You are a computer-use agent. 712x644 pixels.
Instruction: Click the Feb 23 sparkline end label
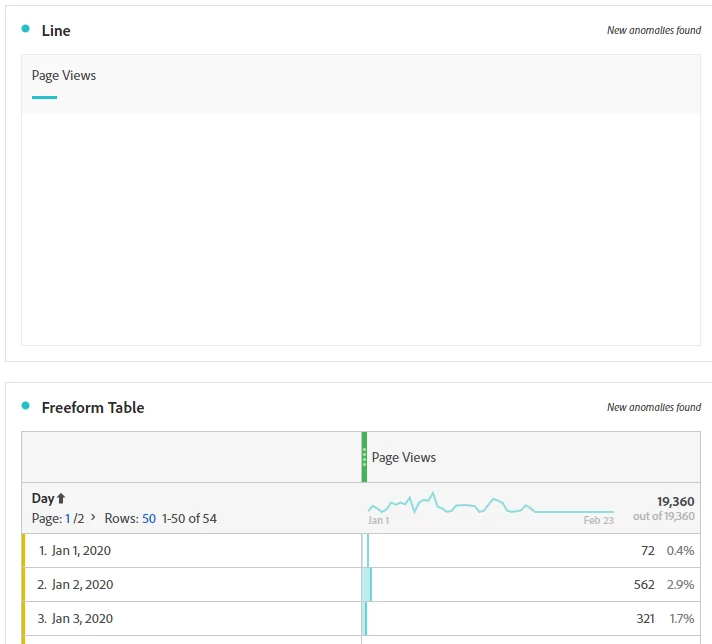pyautogui.click(x=598, y=520)
